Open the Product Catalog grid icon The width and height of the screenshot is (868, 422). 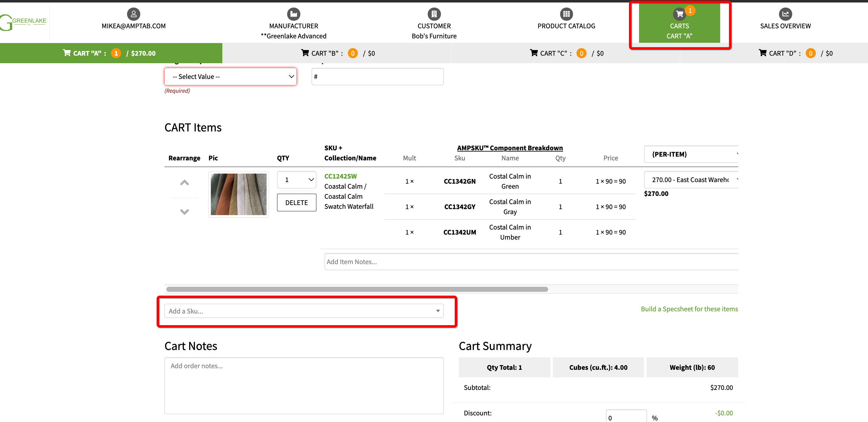[566, 14]
